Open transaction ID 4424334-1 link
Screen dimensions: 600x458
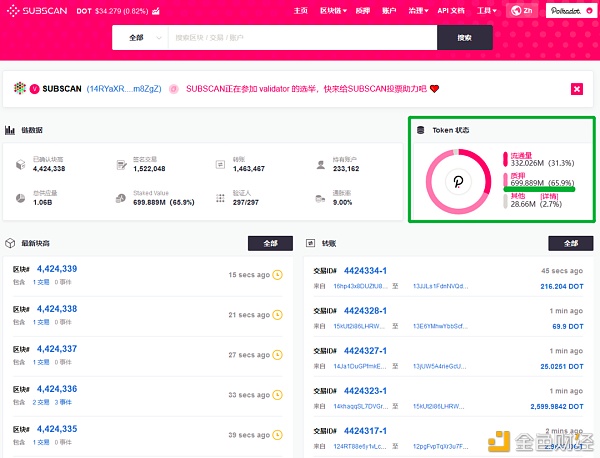point(365,271)
